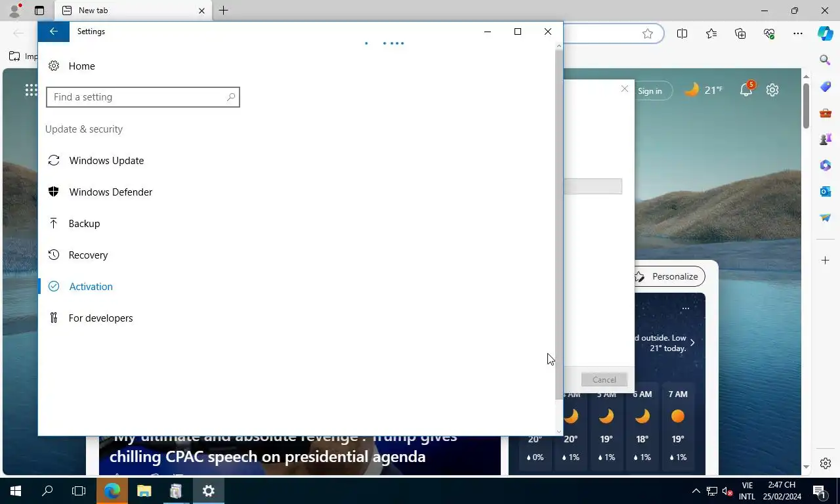Open the Windows Start menu
The height and width of the screenshot is (504, 840).
tap(16, 491)
